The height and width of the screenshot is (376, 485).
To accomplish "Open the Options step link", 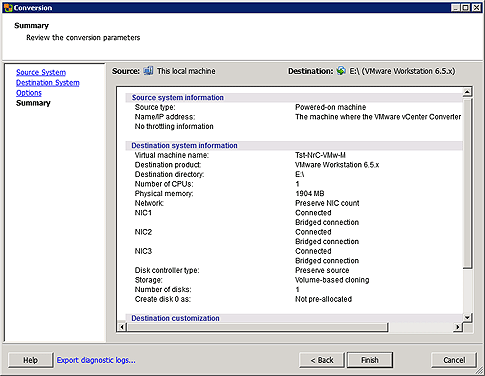I will (29, 93).
